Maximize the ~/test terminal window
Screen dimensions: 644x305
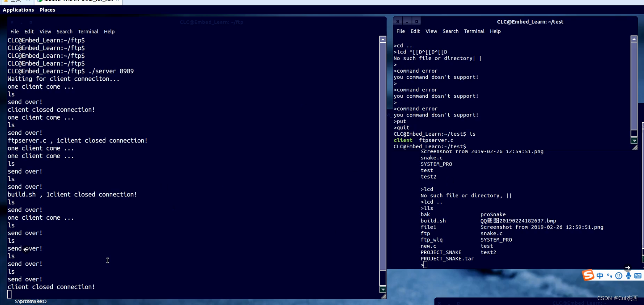[x=417, y=21]
